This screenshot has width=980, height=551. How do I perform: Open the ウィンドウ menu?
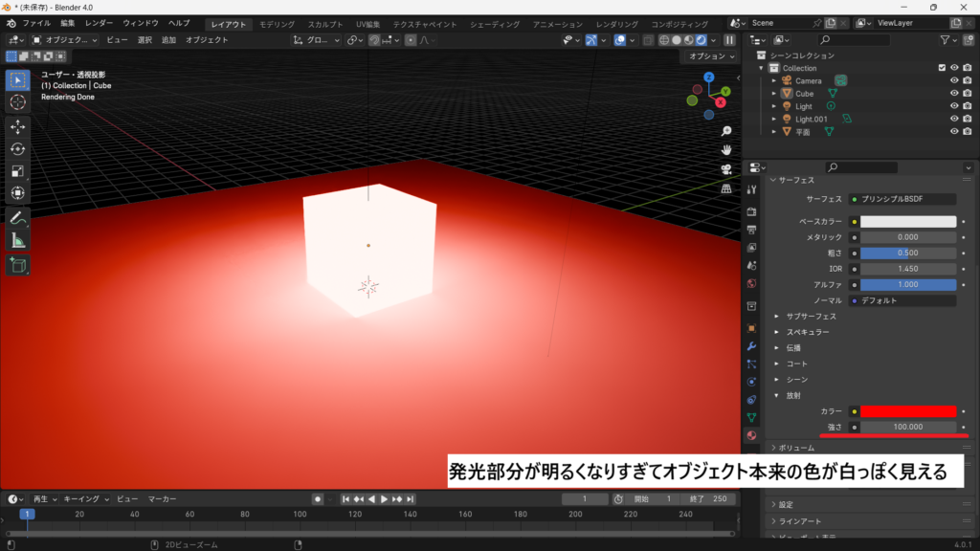pos(141,23)
